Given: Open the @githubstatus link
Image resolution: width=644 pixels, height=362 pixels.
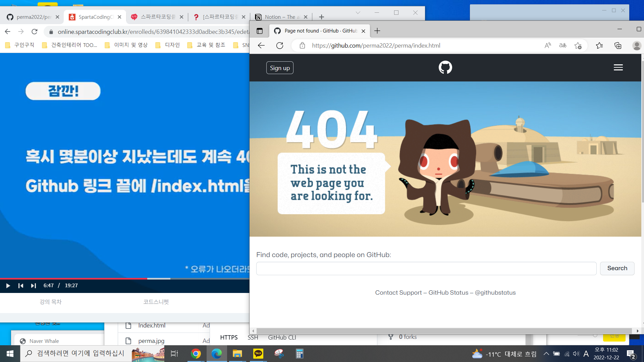Looking at the screenshot, I should [495, 293].
